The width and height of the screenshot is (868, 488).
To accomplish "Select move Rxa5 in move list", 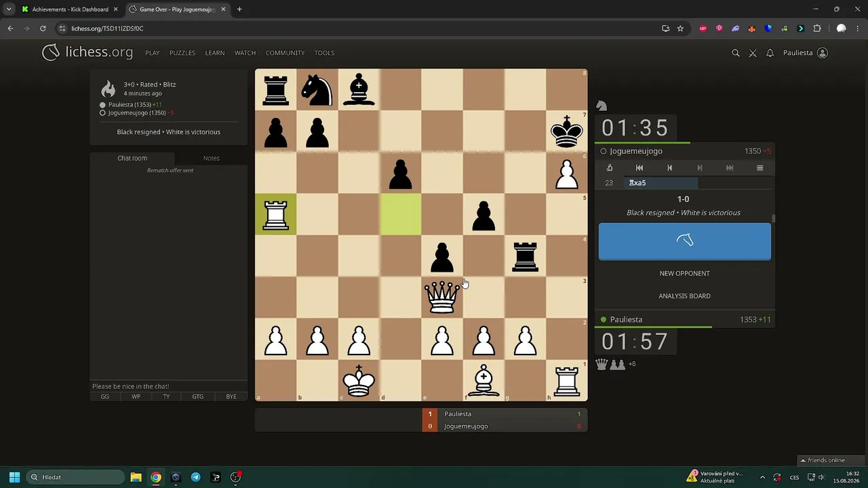I will [x=660, y=183].
